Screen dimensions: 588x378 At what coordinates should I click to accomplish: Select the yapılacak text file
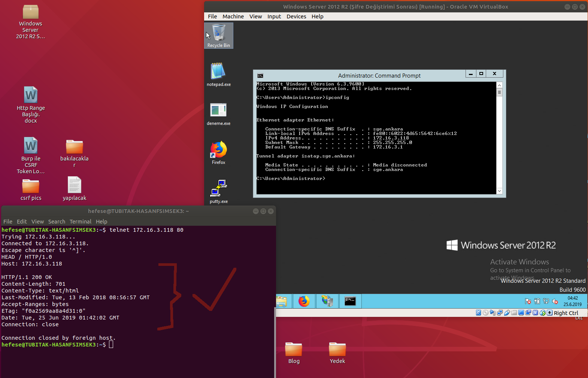(x=75, y=189)
